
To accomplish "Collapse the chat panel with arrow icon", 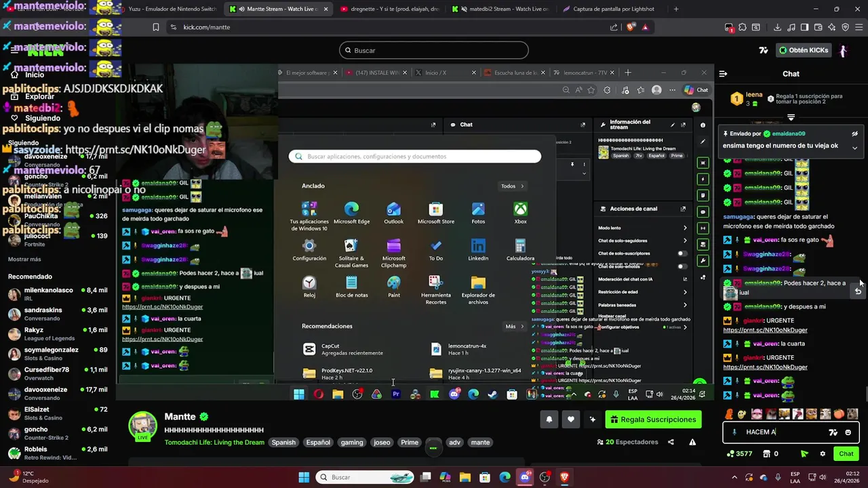I will (723, 74).
